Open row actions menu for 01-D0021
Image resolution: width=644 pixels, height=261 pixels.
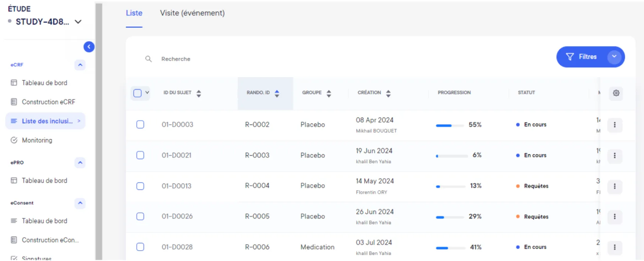pyautogui.click(x=615, y=156)
